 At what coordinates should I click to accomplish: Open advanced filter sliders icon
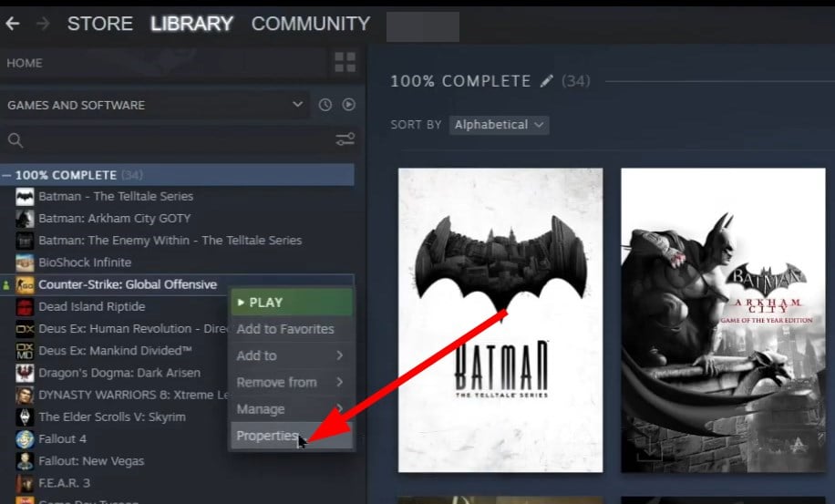coord(345,139)
